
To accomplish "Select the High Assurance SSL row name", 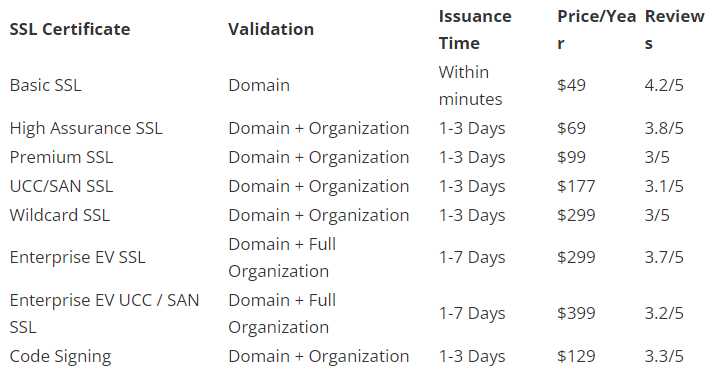I will 86,128.
